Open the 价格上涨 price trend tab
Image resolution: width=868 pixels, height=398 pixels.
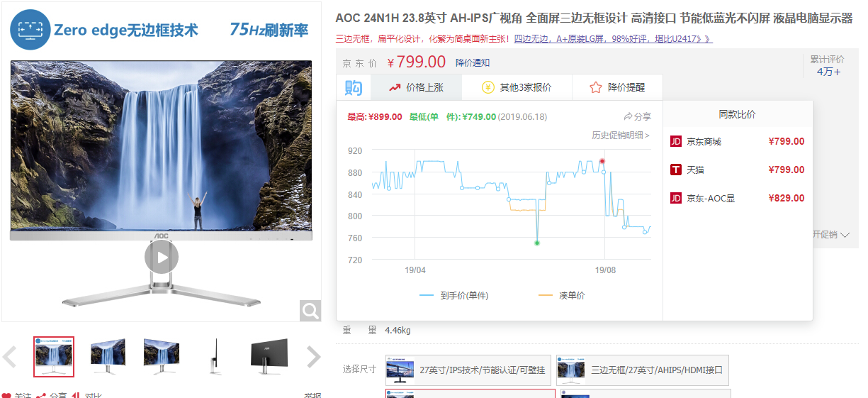tap(416, 87)
